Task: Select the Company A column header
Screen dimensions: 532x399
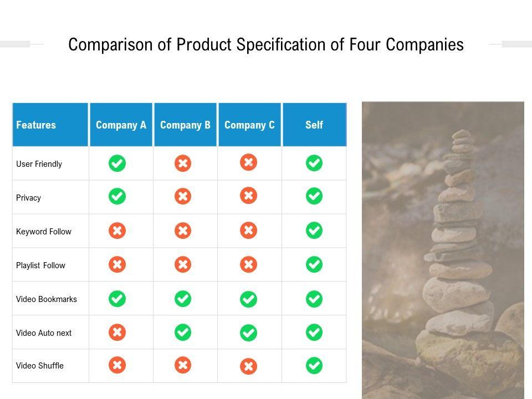Action: (121, 125)
